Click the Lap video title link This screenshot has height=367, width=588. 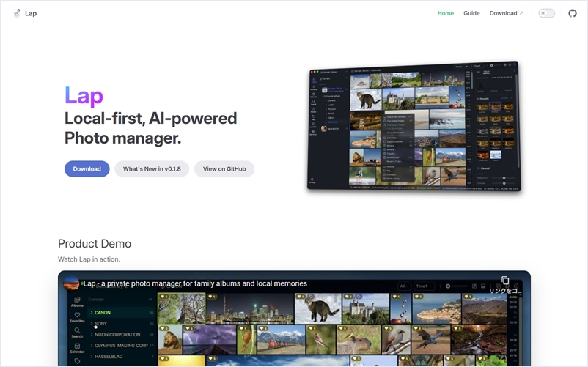coord(195,283)
